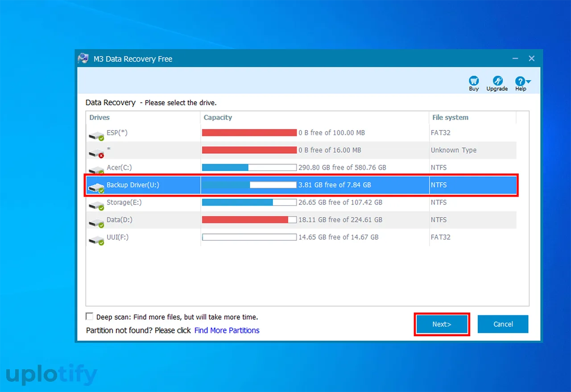
Task: Select the UUI(F:) drive name
Action: pos(117,237)
